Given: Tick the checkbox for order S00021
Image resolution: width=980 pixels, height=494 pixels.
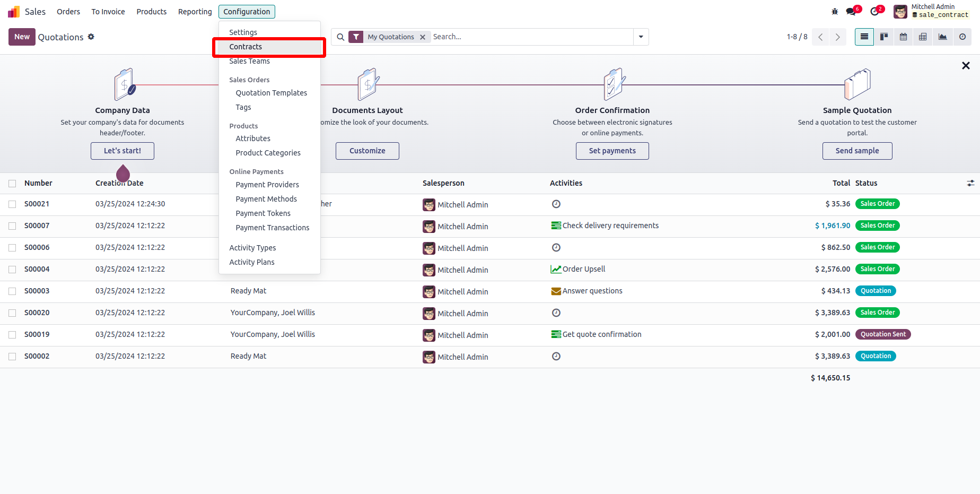Looking at the screenshot, I should pyautogui.click(x=12, y=204).
